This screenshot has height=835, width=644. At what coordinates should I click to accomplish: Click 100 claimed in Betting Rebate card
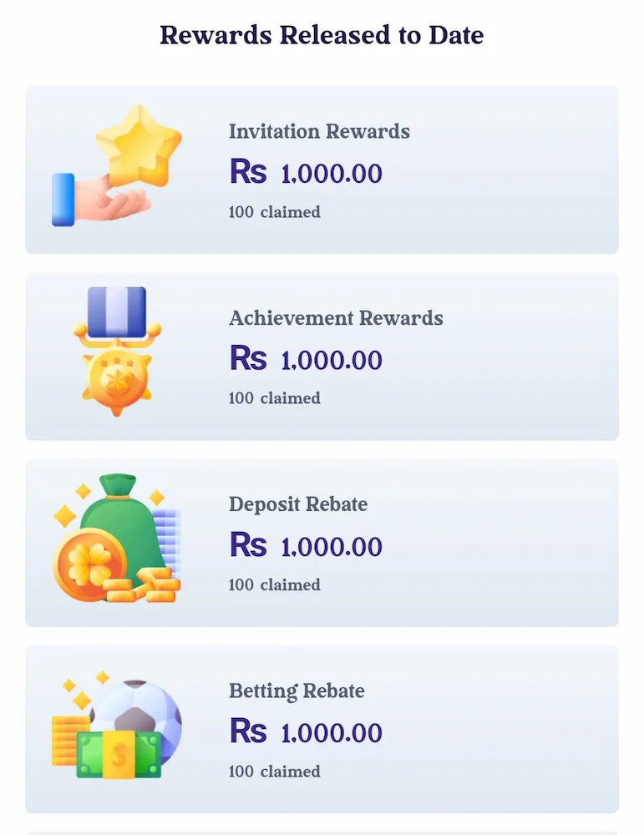(x=274, y=771)
